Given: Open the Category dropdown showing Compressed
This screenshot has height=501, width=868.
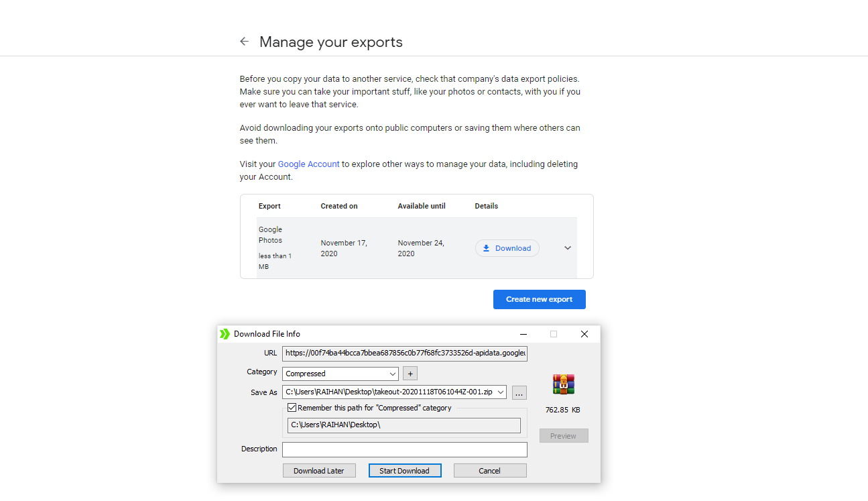Looking at the screenshot, I should pos(340,374).
